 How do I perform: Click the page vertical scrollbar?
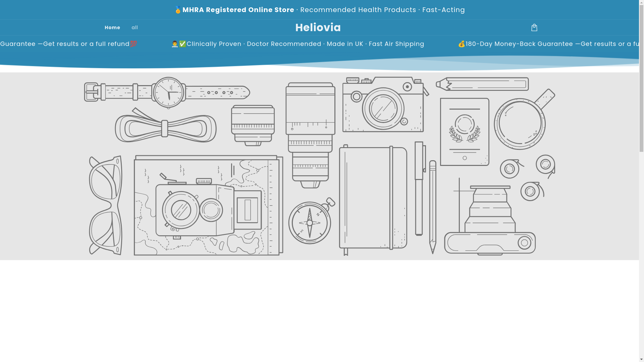point(641,181)
